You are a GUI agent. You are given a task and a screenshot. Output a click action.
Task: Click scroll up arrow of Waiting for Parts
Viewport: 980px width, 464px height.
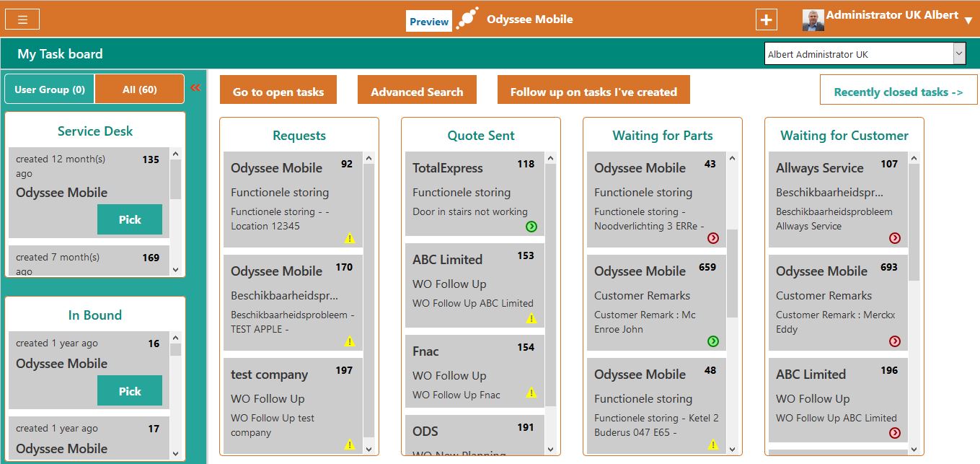(733, 158)
